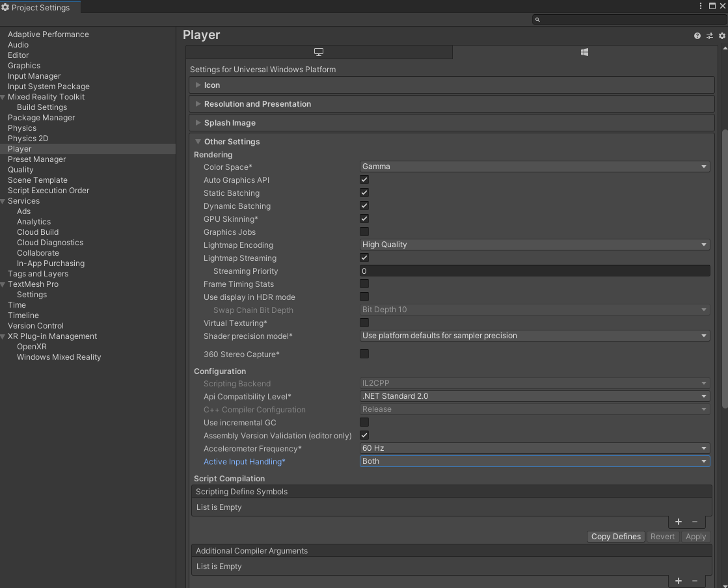Enable Use display in HDR mode

(x=364, y=297)
